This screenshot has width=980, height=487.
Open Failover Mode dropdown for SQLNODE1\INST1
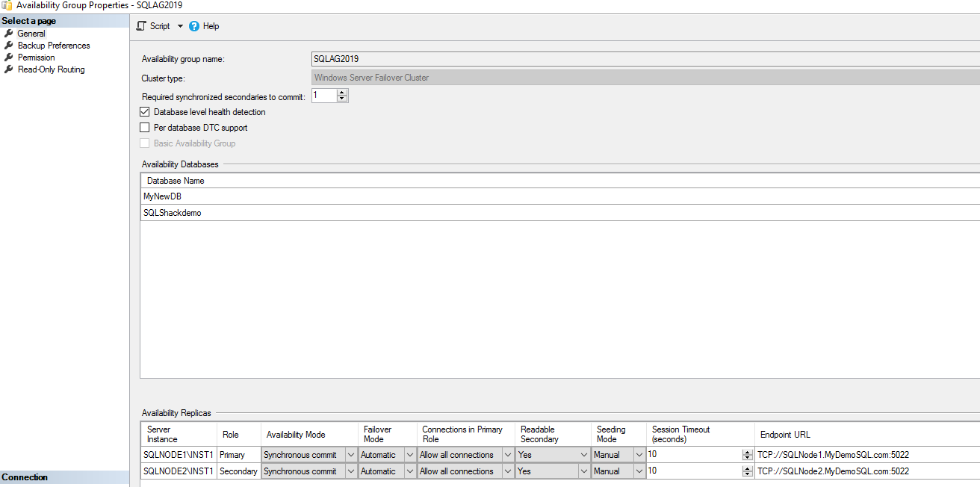click(409, 455)
